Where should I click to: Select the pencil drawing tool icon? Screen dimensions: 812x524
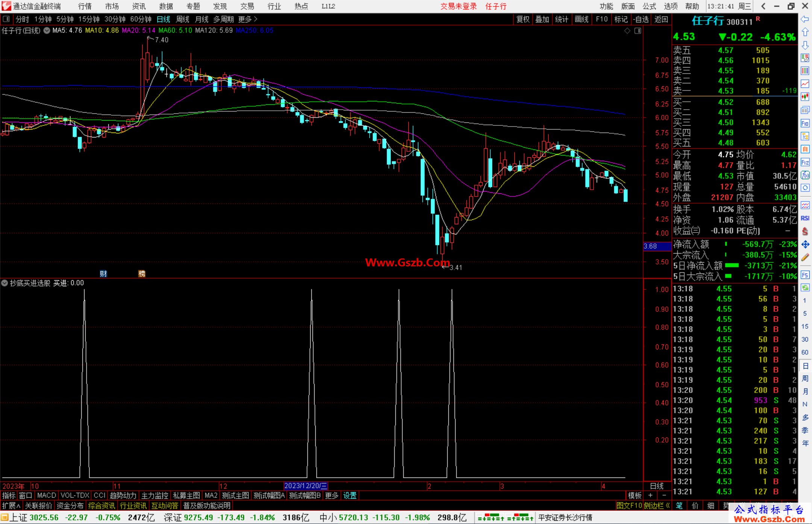pos(805,258)
